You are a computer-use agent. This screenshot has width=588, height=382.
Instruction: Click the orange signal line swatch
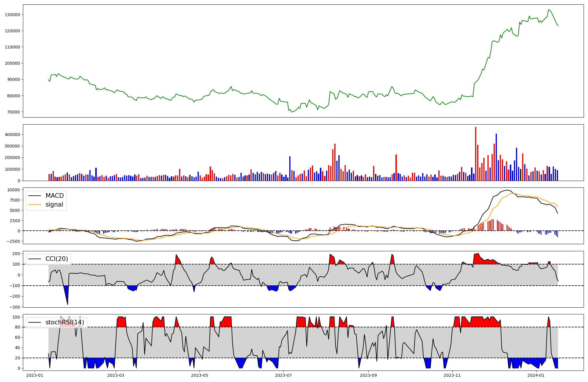pos(35,205)
